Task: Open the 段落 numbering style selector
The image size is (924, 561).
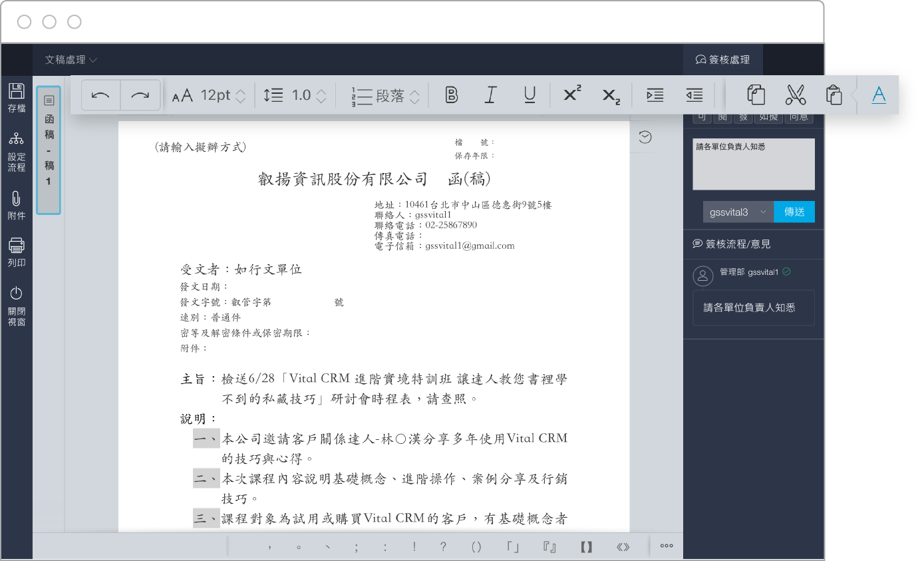Action: pyautogui.click(x=386, y=96)
